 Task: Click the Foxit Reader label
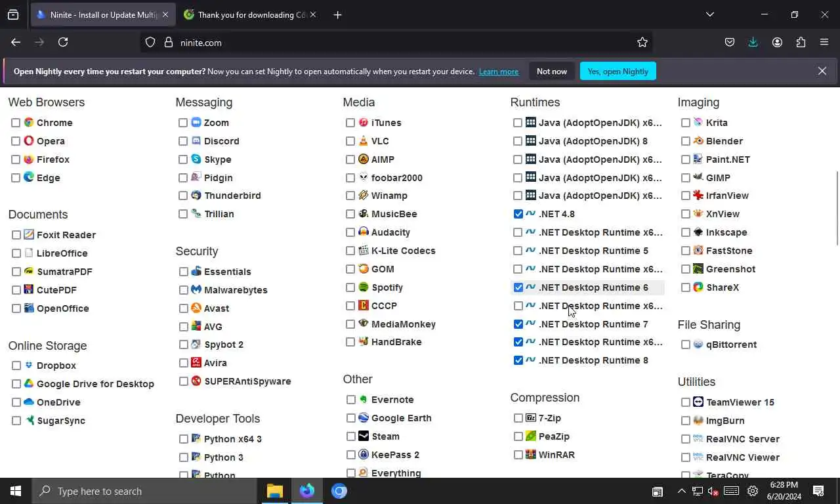[66, 235]
